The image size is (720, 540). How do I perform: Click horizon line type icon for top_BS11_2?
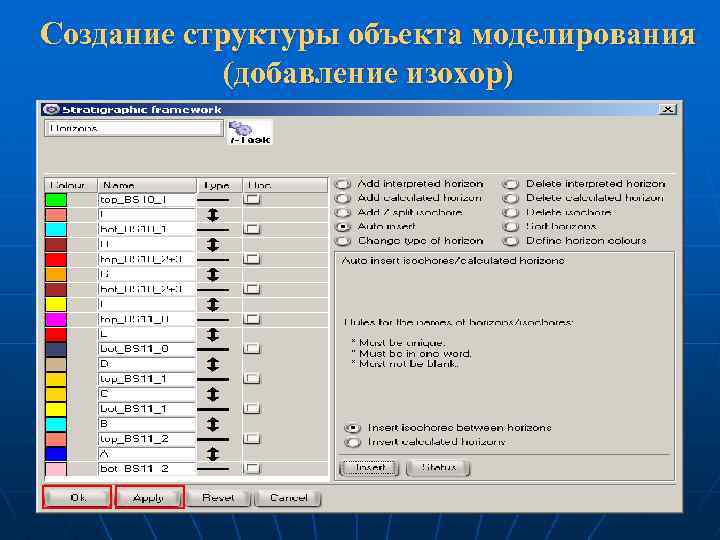[213, 439]
